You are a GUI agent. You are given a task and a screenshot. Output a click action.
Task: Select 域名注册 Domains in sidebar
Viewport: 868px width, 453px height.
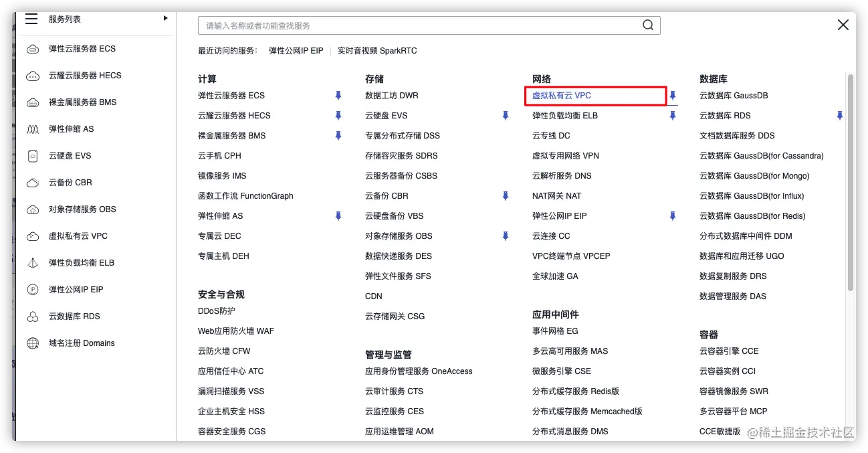pos(82,343)
